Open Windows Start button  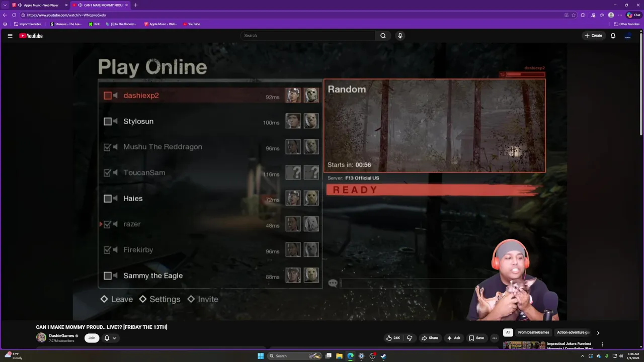click(261, 356)
